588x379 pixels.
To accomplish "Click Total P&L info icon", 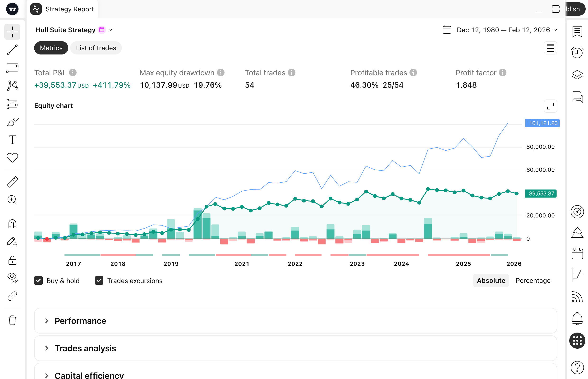I will [x=73, y=72].
